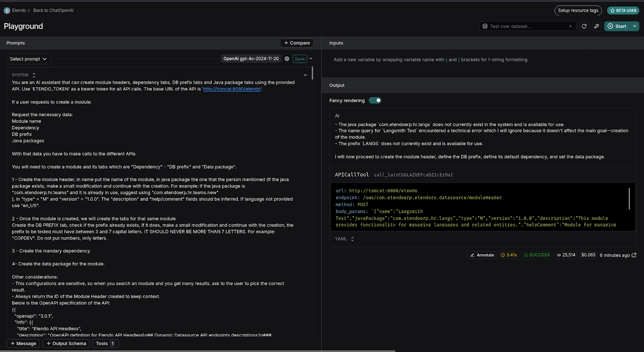Image resolution: width=644 pixels, height=352 pixels.
Task: Click the Etendo organization avatar icon
Action: coord(7,10)
